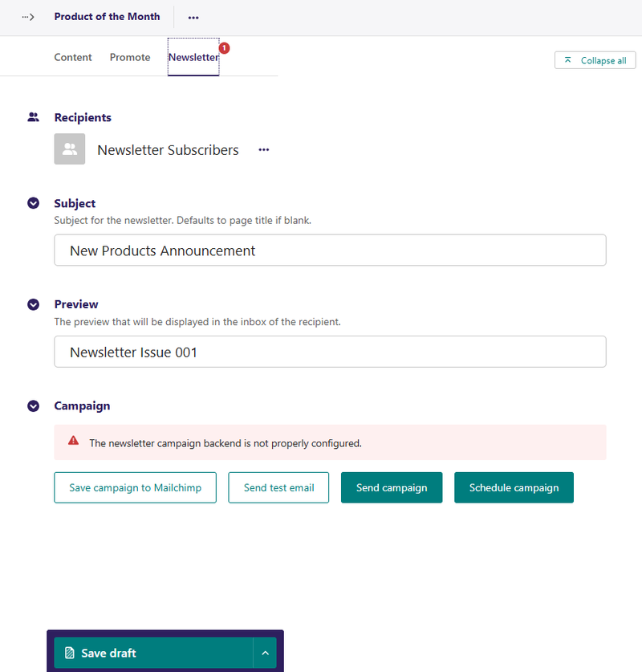This screenshot has height=672, width=642.
Task: Switch to the Content tab
Action: 73,58
